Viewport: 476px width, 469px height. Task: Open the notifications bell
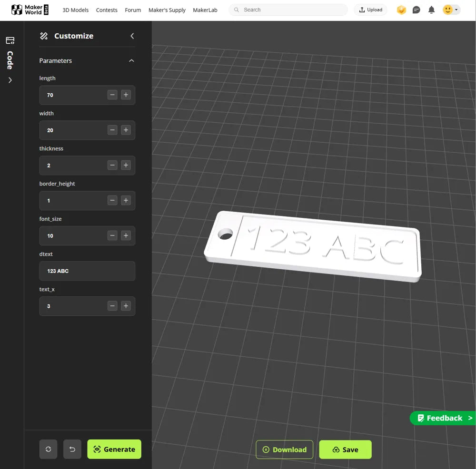[x=432, y=9]
